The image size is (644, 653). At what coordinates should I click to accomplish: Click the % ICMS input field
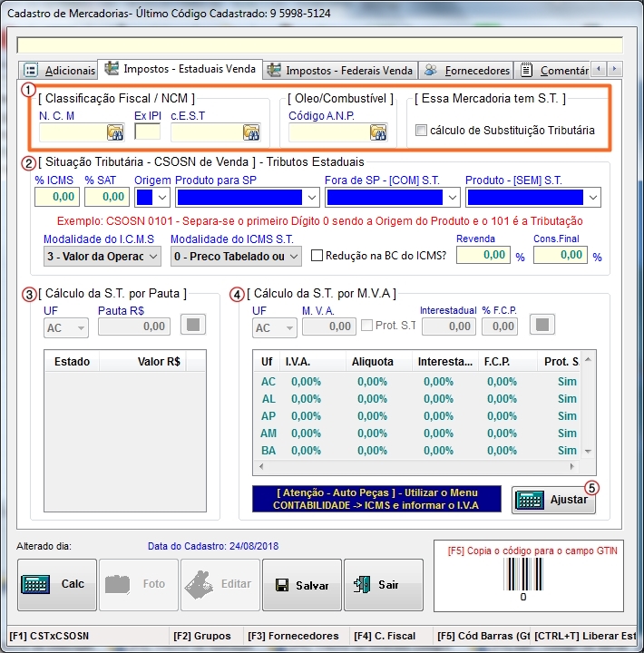coord(57,197)
